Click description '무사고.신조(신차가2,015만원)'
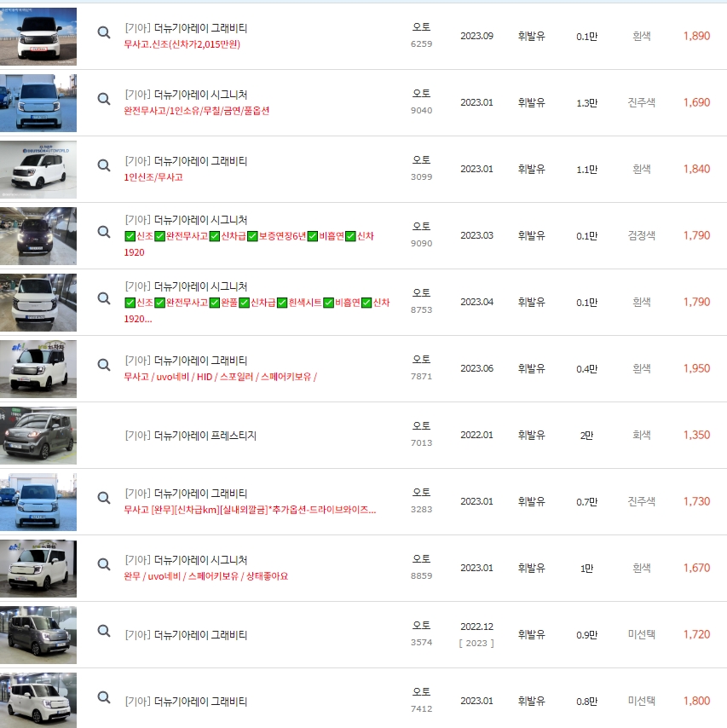 [182, 44]
